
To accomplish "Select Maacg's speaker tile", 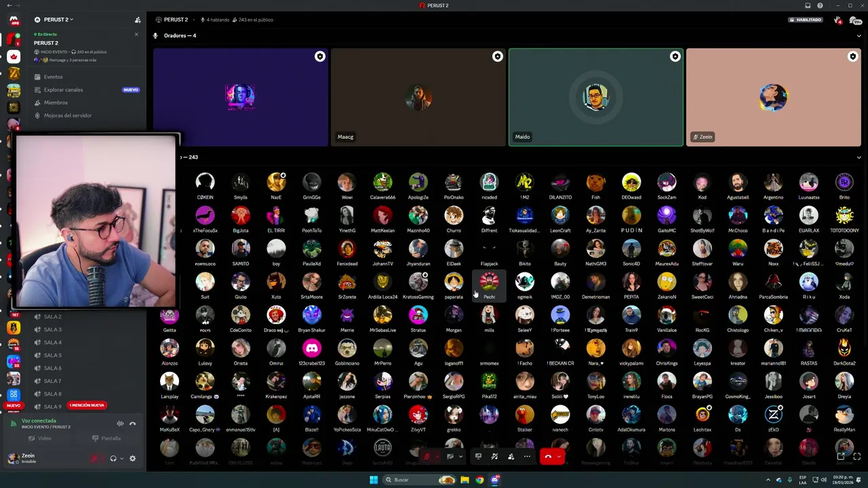I will pos(418,97).
